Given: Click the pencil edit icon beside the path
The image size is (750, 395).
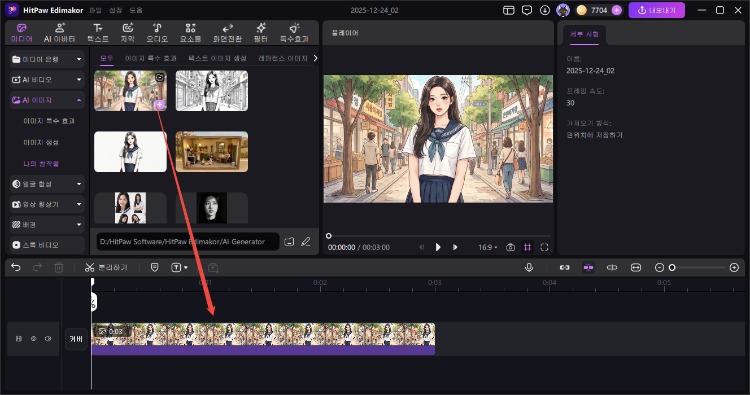Looking at the screenshot, I should pos(306,241).
